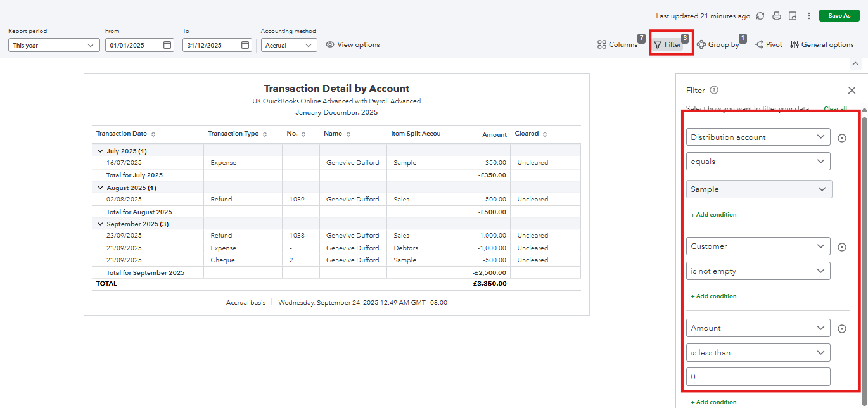Open the Columns settings
Viewport: 868px width, 408px height.
618,45
